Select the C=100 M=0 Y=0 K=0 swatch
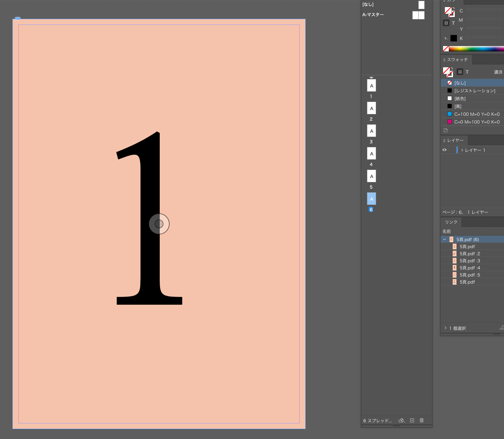Image resolution: width=504 pixels, height=439 pixels. [472, 114]
